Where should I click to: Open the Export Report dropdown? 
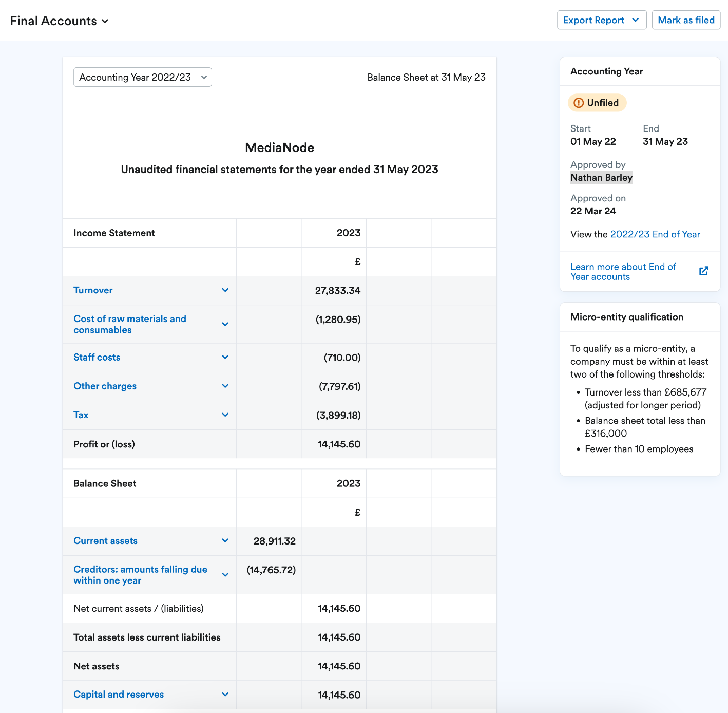[601, 20]
